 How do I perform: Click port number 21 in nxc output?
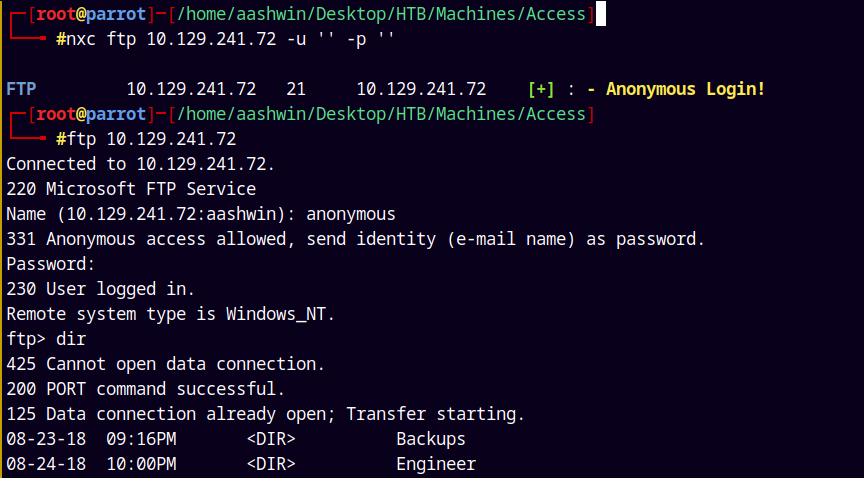(296, 89)
